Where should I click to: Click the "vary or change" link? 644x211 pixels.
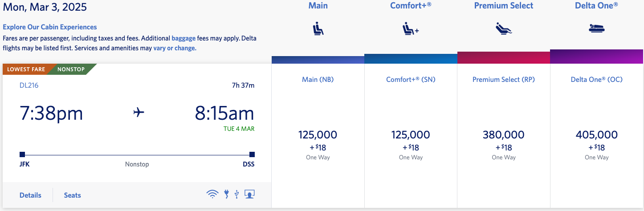(175, 48)
